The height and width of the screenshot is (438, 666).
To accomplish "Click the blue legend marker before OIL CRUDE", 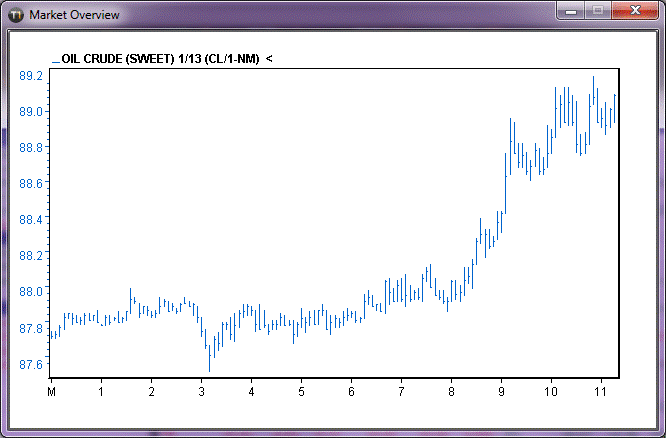I will click(x=55, y=60).
